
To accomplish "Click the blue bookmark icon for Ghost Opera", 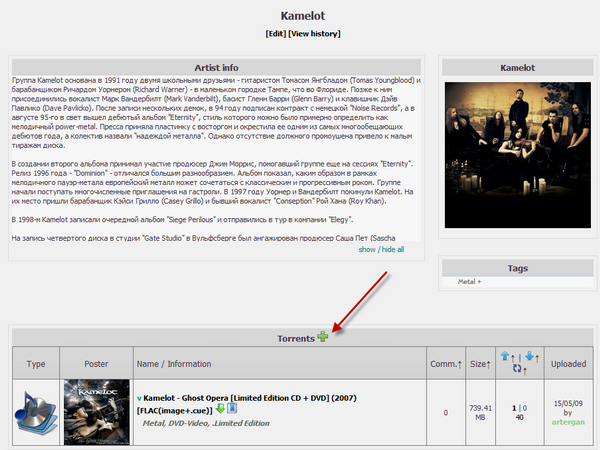I will (232, 408).
